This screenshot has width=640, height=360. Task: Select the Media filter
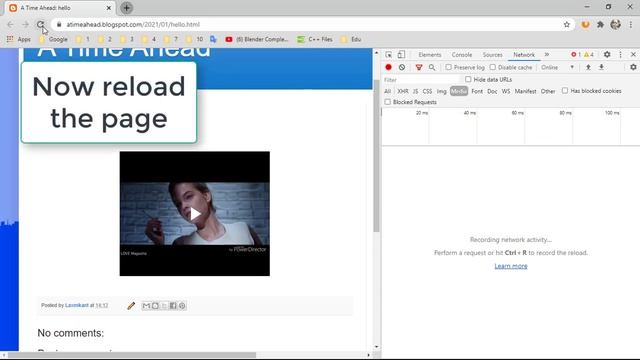(459, 91)
